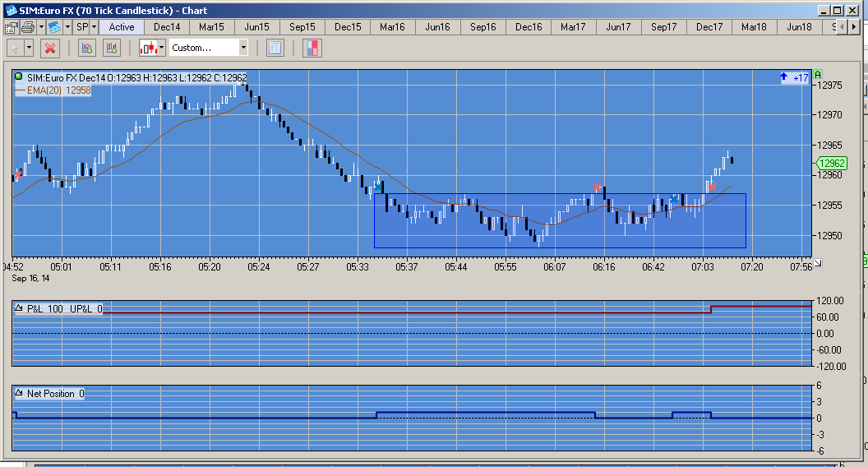Select the candlestick chart type icon
The width and height of the screenshot is (868, 467).
click(x=148, y=49)
